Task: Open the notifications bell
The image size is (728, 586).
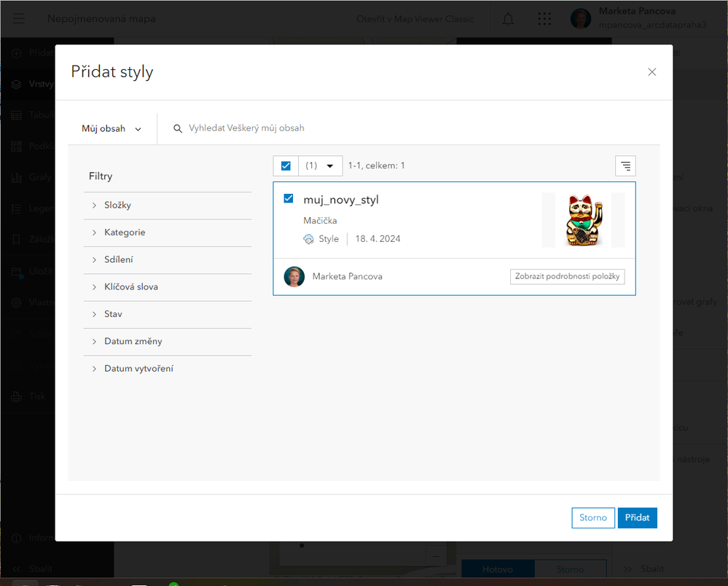Action: point(508,20)
